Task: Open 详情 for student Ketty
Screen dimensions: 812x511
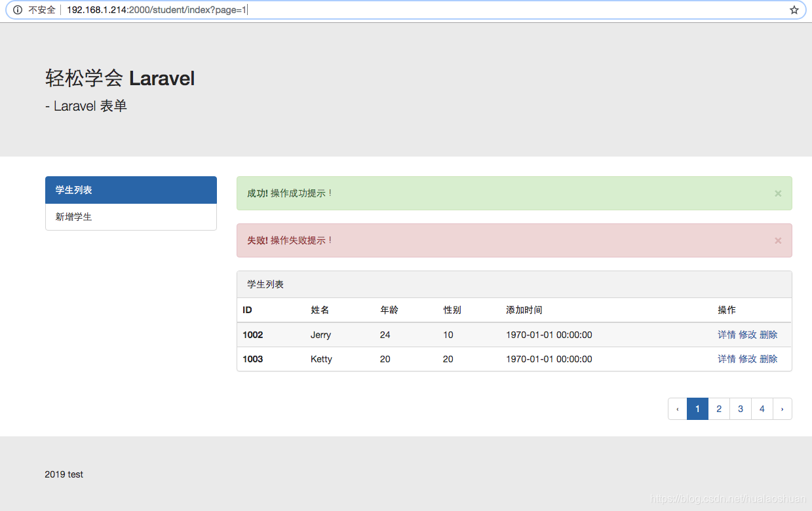Action: tap(727, 359)
